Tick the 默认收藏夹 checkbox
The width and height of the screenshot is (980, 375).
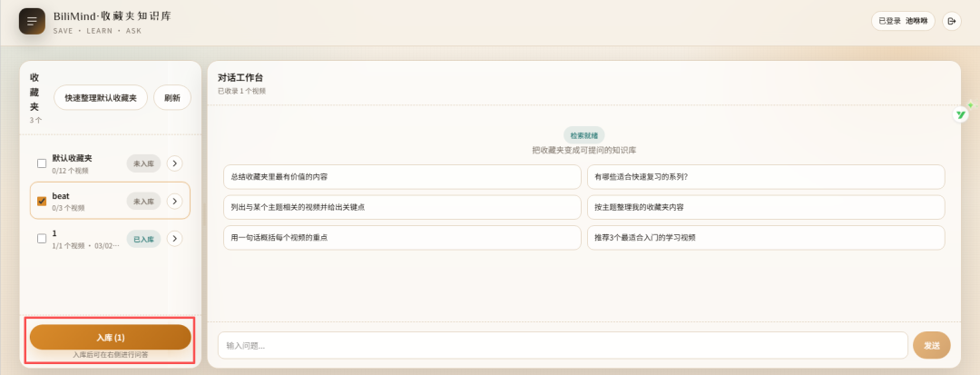tap(42, 163)
